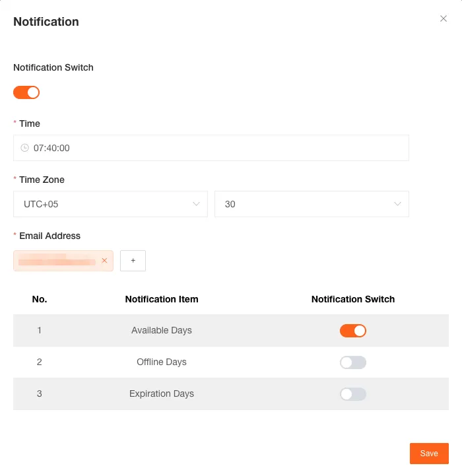Click the Expiration Days row label
This screenshot has width=462, height=476.
point(162,393)
